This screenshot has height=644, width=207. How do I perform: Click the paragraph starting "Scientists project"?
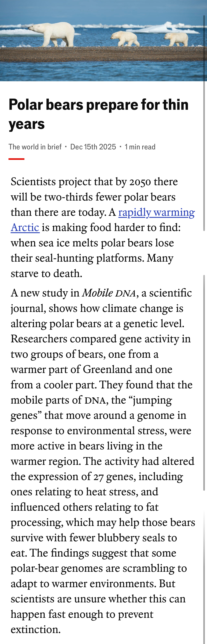103,227
